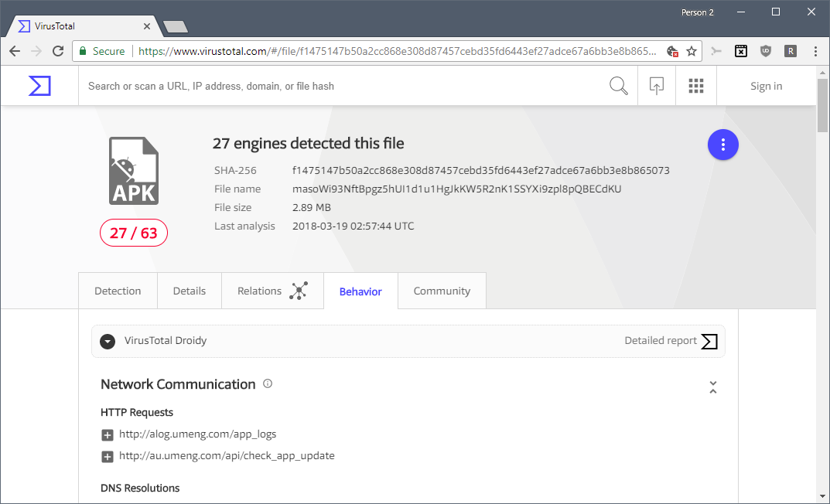Image resolution: width=830 pixels, height=504 pixels.
Task: Open the Community tab
Action: 442,291
